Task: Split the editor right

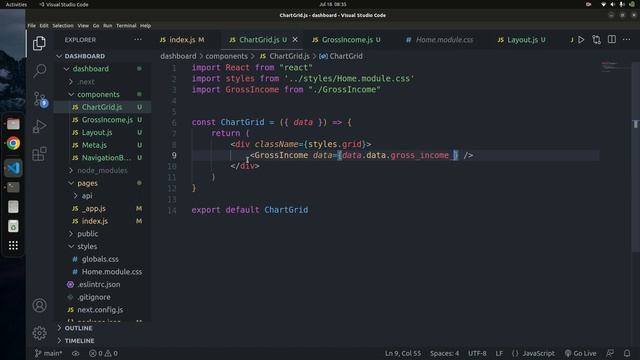Action: click(611, 40)
